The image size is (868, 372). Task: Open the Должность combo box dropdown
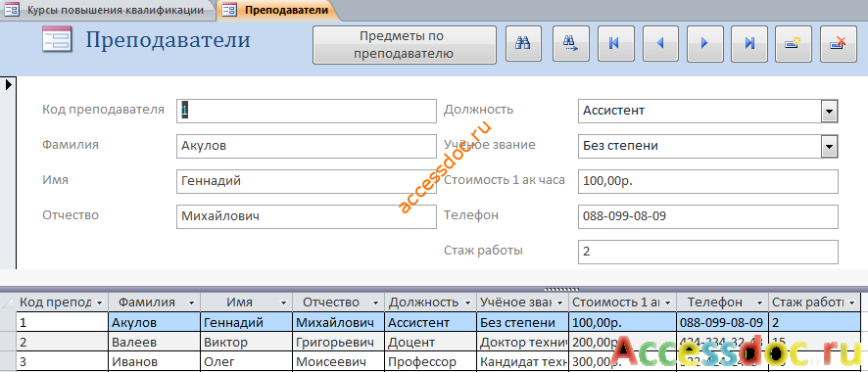[x=829, y=111]
